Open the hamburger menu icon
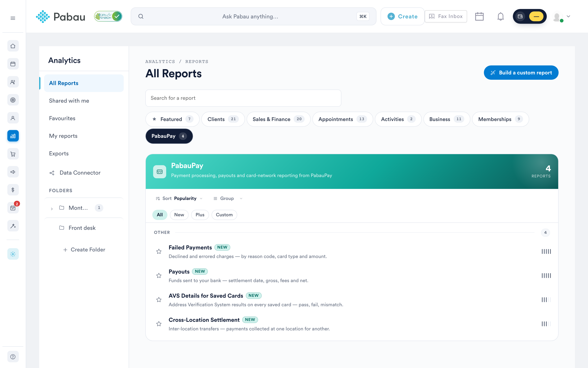 (x=13, y=18)
